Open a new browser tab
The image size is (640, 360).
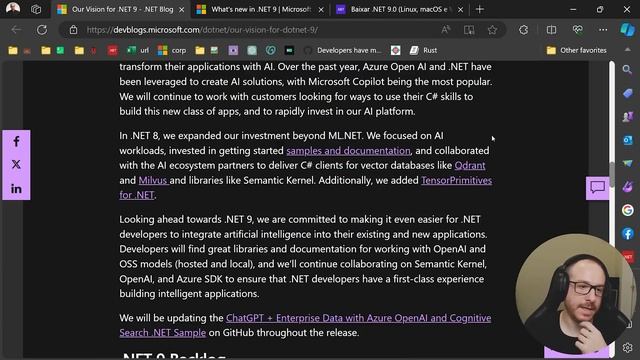coord(480,9)
